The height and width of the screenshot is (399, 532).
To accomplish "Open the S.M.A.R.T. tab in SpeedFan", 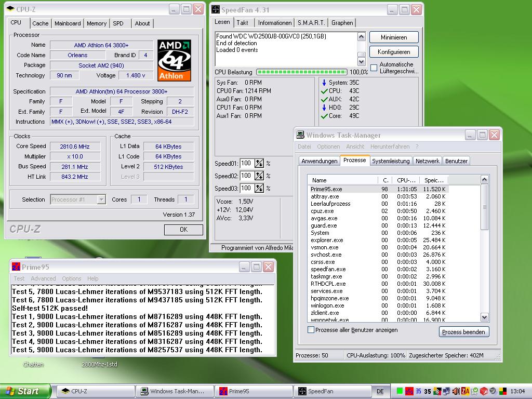I will 311,23.
